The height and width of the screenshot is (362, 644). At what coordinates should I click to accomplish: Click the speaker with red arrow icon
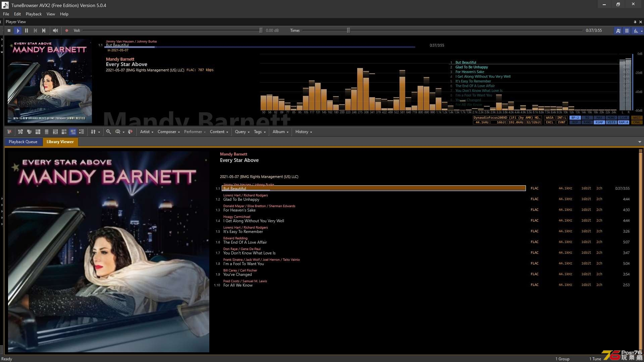pyautogui.click(x=130, y=132)
